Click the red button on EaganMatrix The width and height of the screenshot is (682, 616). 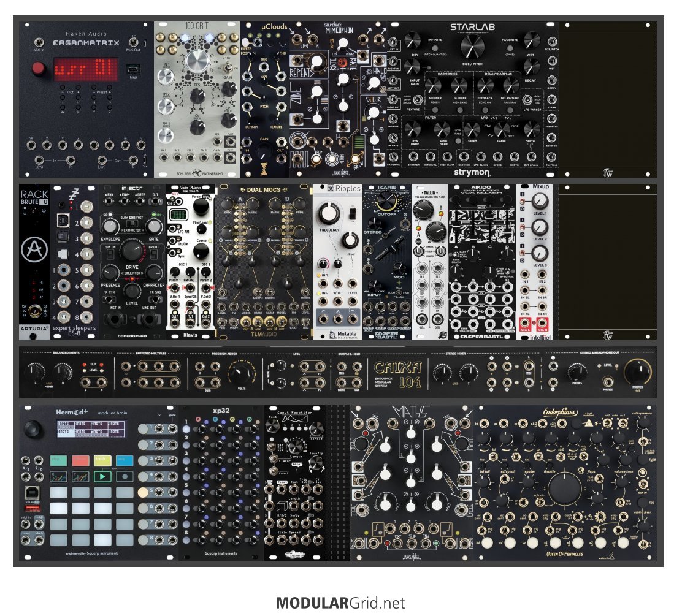[x=39, y=68]
